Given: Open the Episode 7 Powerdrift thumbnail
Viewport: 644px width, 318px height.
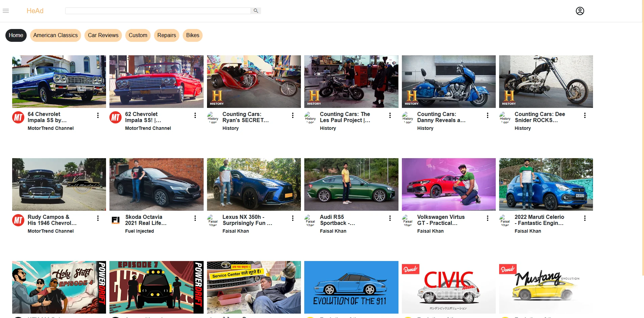Looking at the screenshot, I should [x=156, y=287].
